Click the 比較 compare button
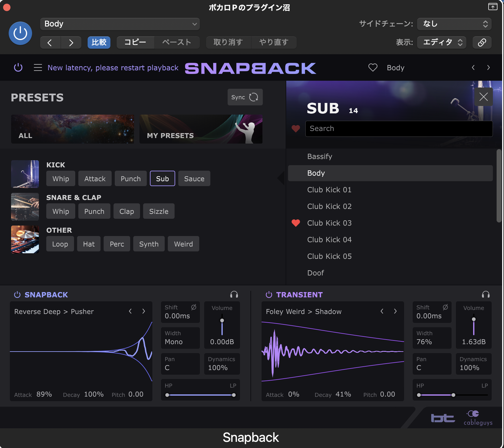 [99, 43]
